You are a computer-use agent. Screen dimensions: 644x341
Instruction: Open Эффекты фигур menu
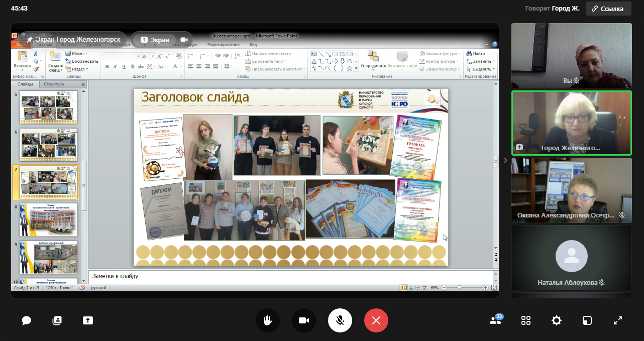[440, 69]
